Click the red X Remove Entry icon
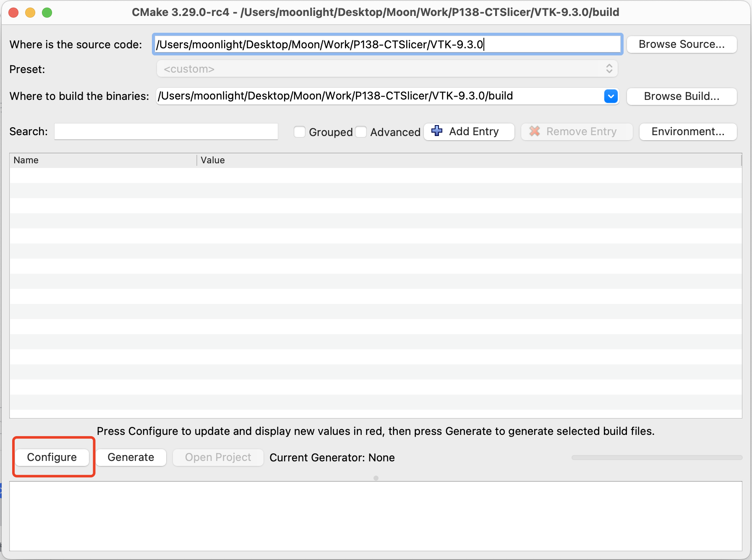This screenshot has width=752, height=560. 535,131
